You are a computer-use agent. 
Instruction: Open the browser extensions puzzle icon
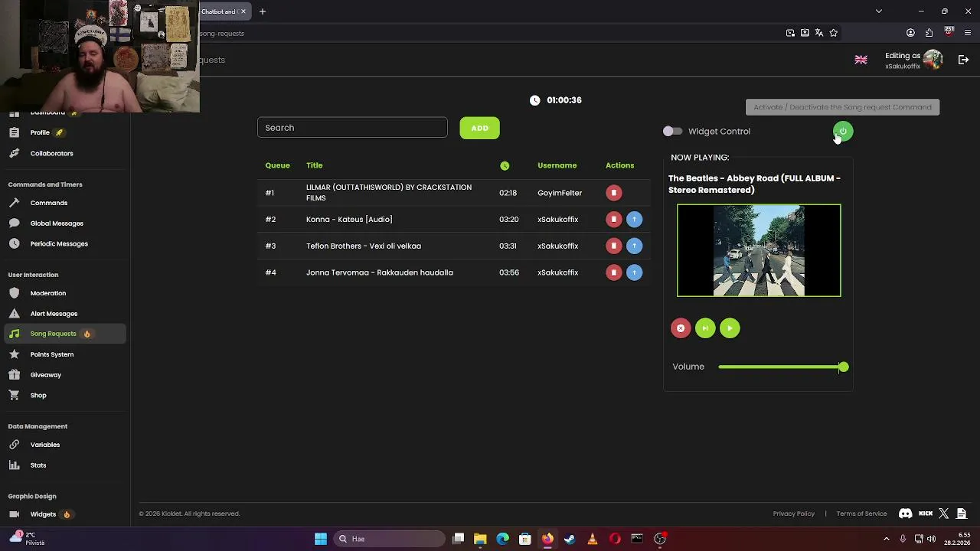tap(929, 33)
